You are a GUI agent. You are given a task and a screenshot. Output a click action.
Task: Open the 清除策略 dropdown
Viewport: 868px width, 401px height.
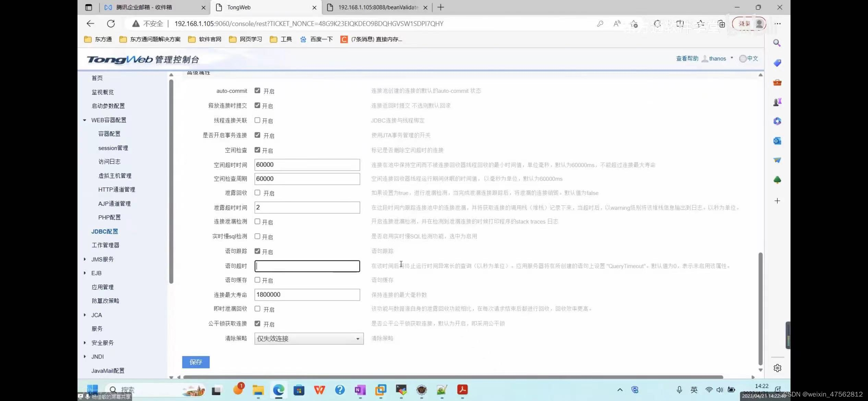pyautogui.click(x=309, y=339)
